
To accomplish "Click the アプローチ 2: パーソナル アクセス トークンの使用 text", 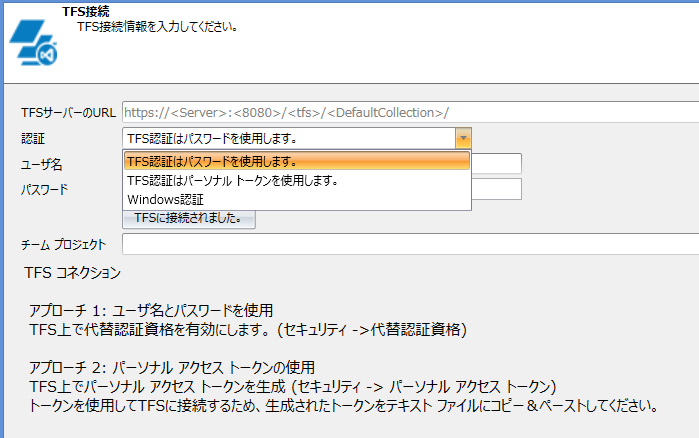I will click(172, 368).
